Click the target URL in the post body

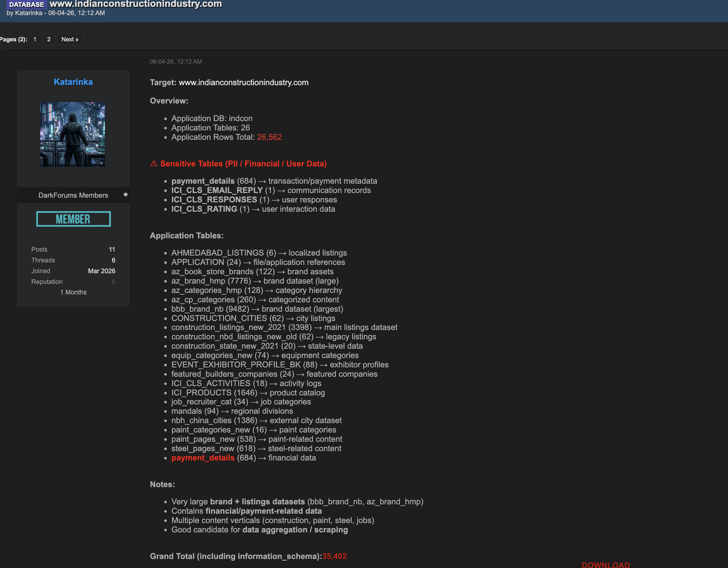(x=244, y=83)
